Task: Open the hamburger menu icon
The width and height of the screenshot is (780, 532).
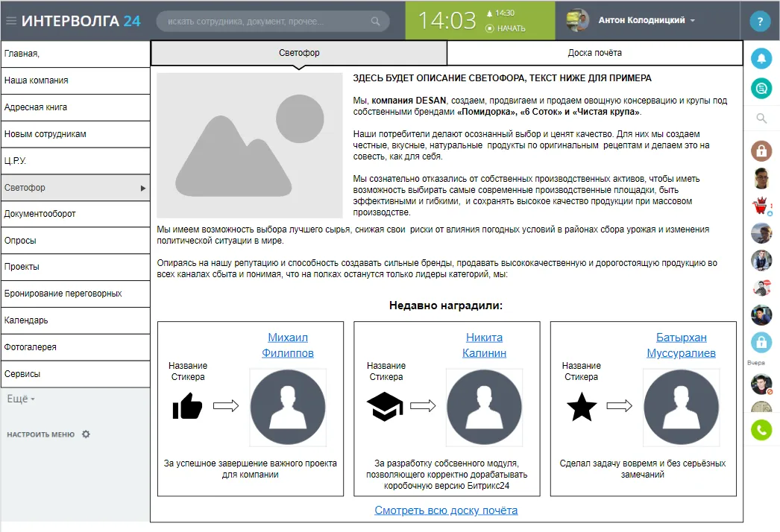Action: (10, 21)
